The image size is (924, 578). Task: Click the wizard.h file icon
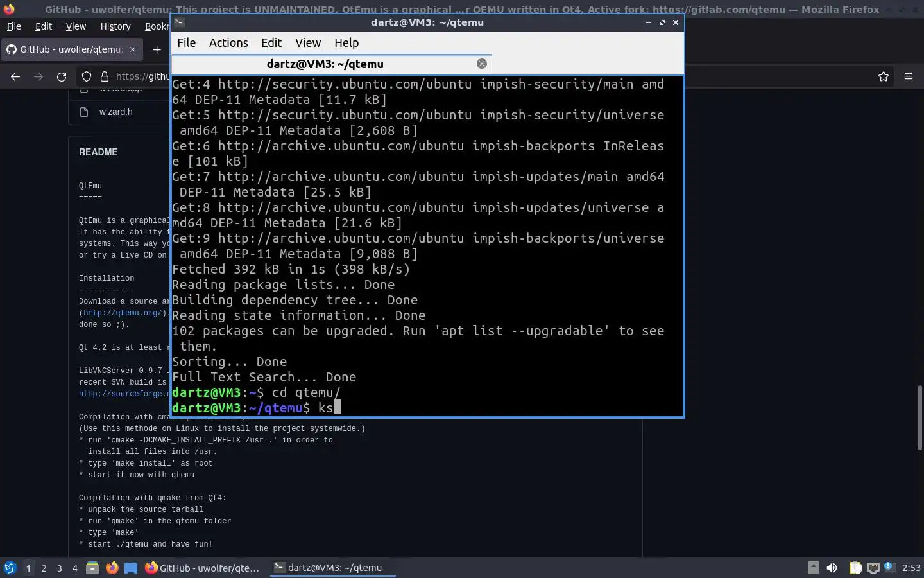tap(83, 112)
